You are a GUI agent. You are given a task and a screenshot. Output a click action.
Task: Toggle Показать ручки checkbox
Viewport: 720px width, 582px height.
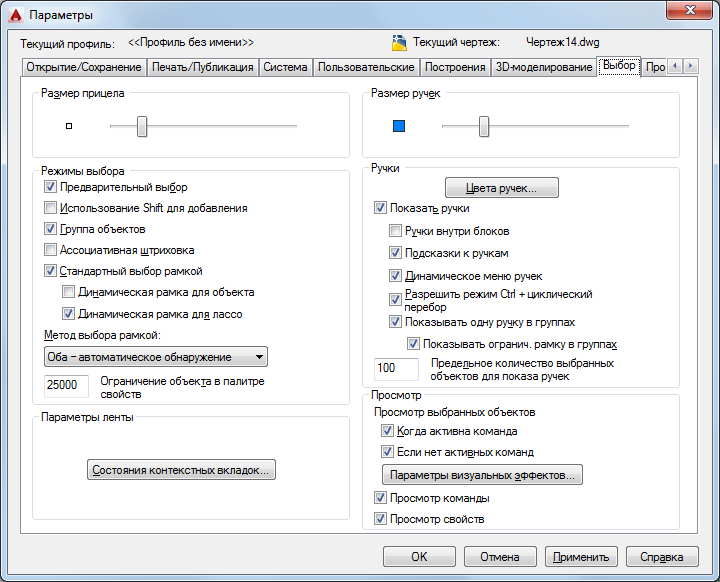(380, 208)
